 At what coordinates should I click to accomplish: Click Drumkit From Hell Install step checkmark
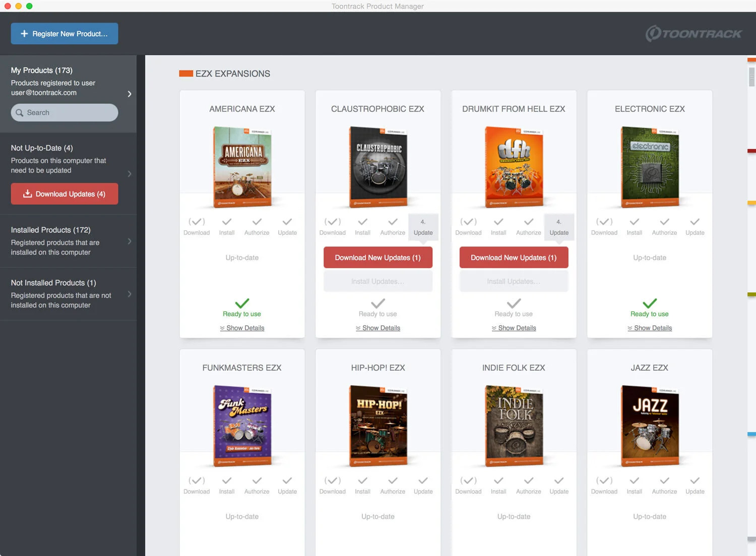coord(498,222)
